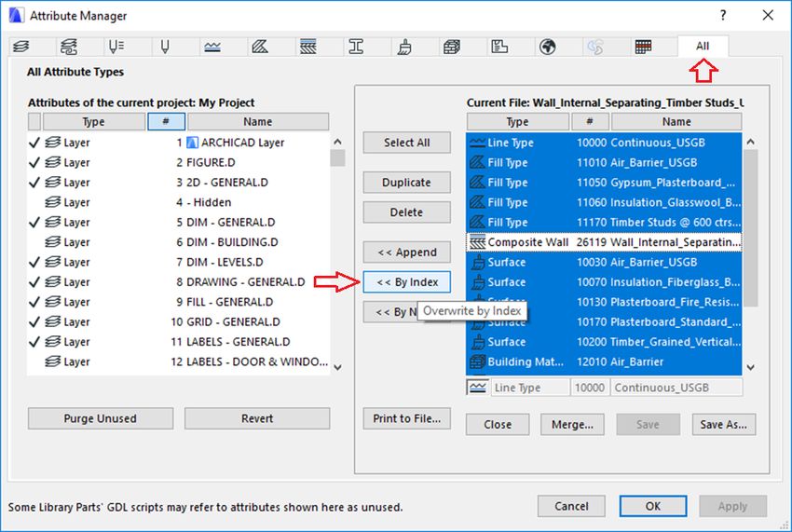Open the Surfaces paintbrush tab

click(x=404, y=47)
